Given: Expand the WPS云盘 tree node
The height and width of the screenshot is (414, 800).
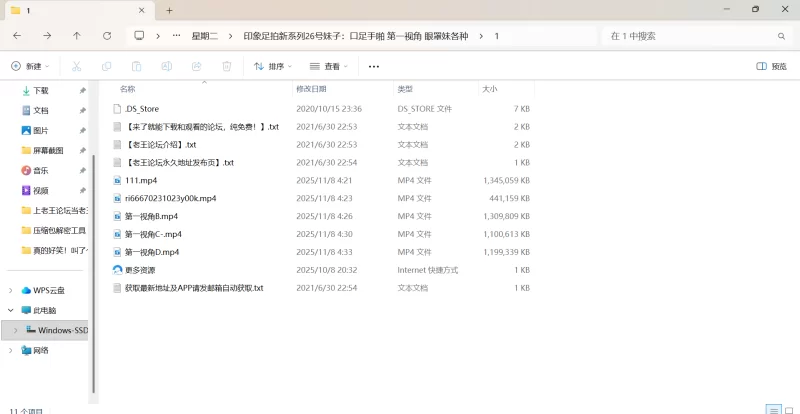Looking at the screenshot, I should click(11, 290).
